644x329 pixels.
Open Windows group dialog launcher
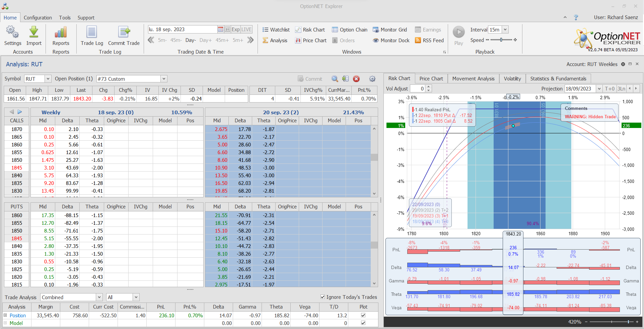click(x=445, y=52)
